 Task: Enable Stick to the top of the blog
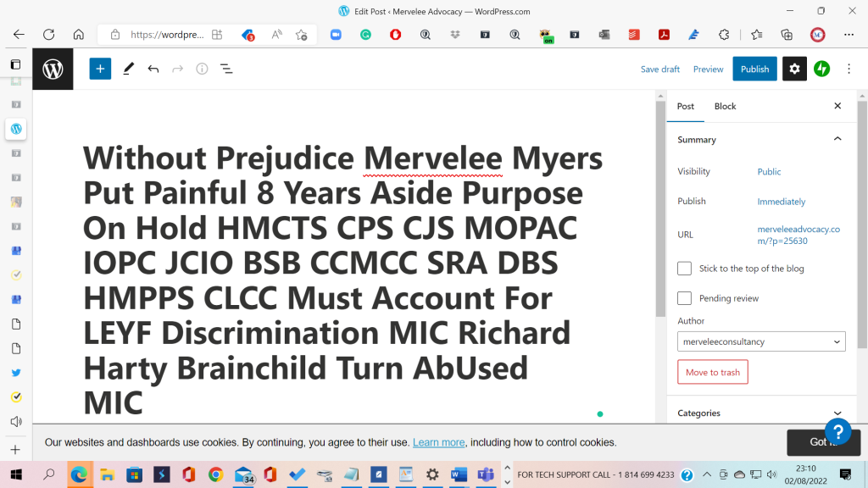pos(684,269)
